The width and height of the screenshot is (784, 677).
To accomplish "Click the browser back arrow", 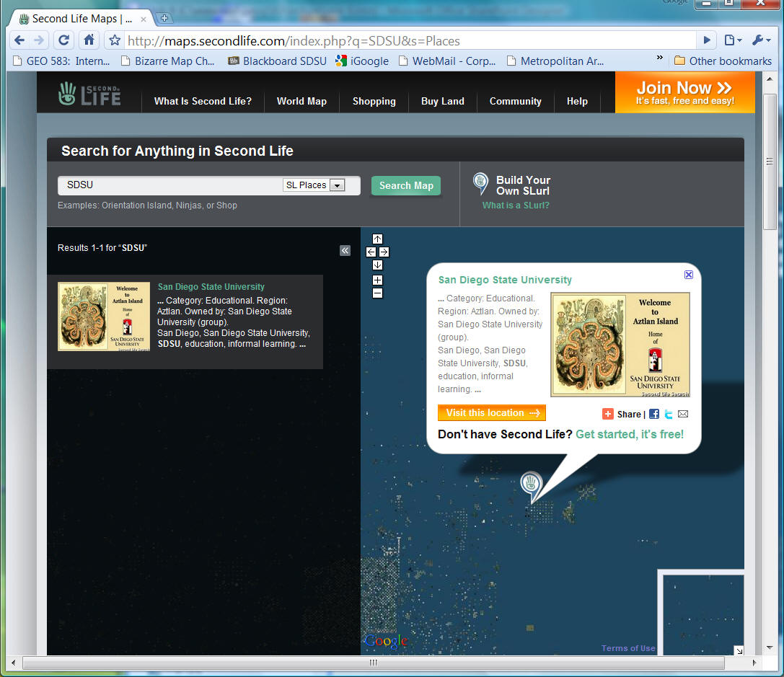I will (19, 40).
